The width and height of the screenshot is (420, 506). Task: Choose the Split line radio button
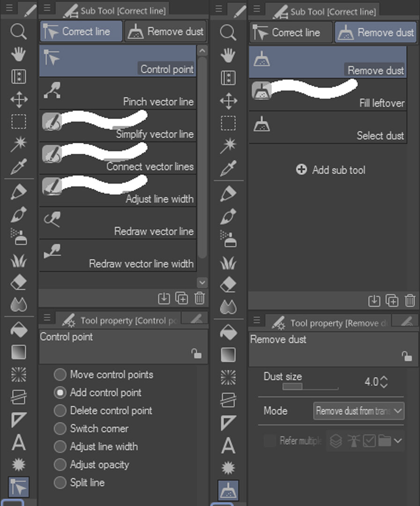pyautogui.click(x=60, y=483)
